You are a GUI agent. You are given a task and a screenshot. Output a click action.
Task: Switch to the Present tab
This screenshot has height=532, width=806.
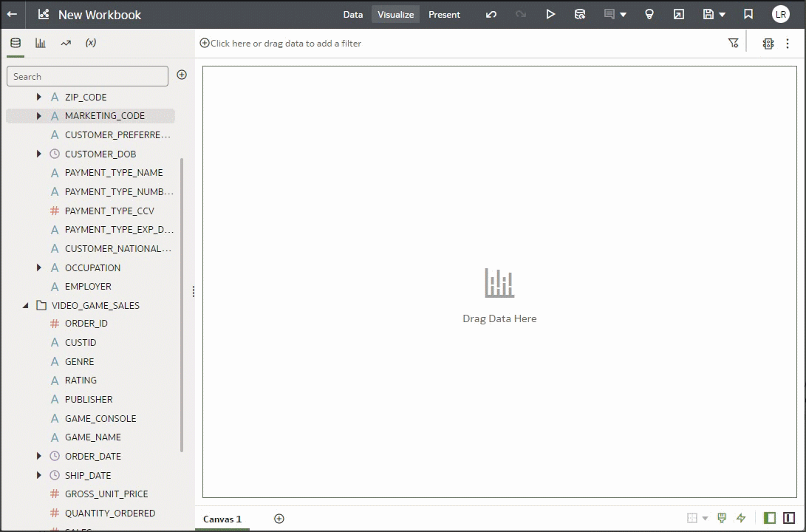tap(444, 14)
